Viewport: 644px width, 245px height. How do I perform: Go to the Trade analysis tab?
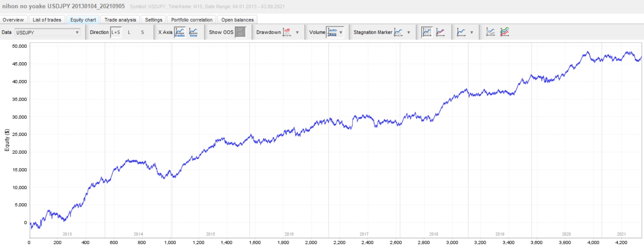pos(120,20)
